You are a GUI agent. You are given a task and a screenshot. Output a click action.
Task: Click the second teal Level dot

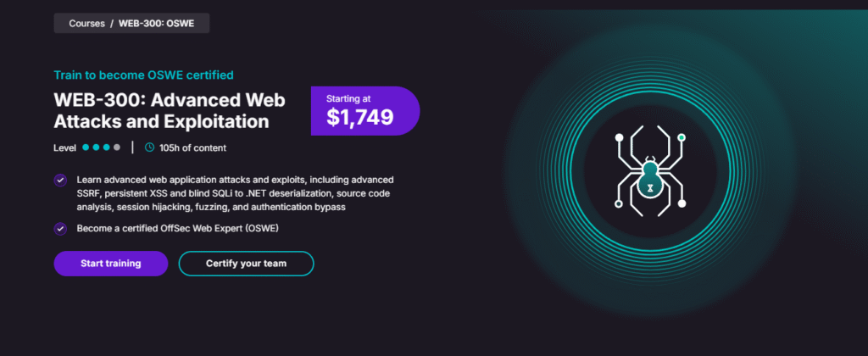coord(97,147)
